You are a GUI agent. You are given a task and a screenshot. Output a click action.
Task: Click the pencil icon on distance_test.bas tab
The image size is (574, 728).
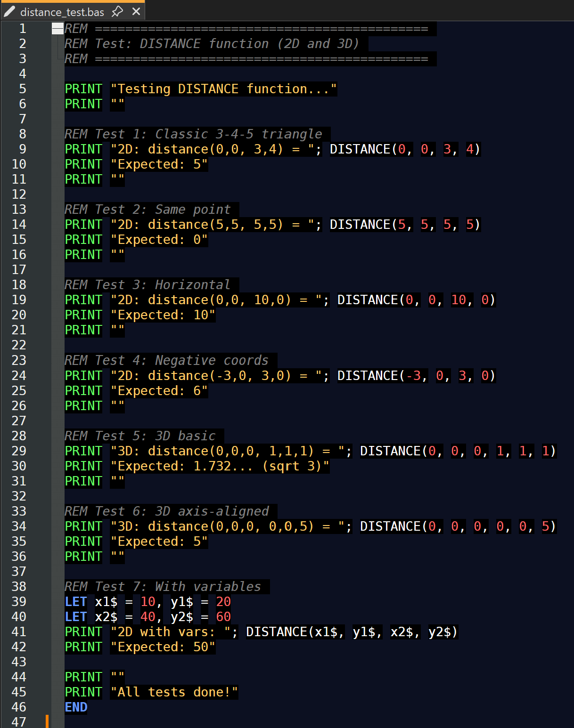pyautogui.click(x=9, y=12)
